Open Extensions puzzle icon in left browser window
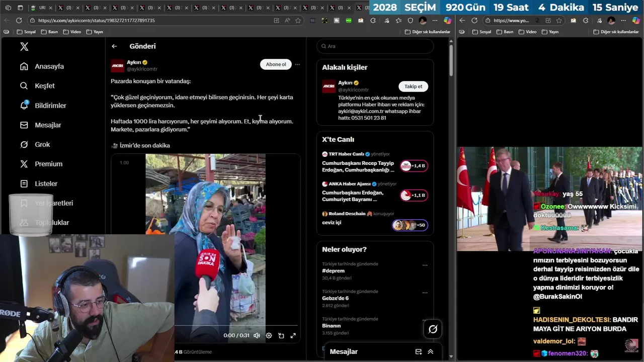This screenshot has height=362, width=644. 373,21
